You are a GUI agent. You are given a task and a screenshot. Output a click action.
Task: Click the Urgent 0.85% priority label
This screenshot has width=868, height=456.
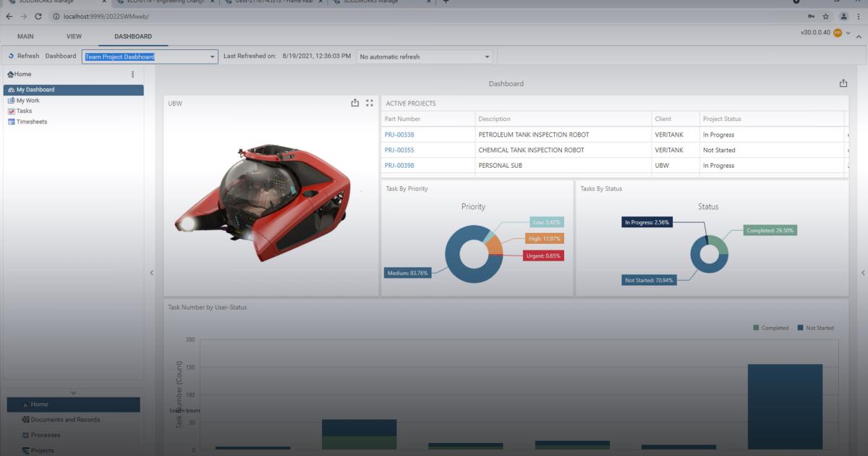[542, 256]
